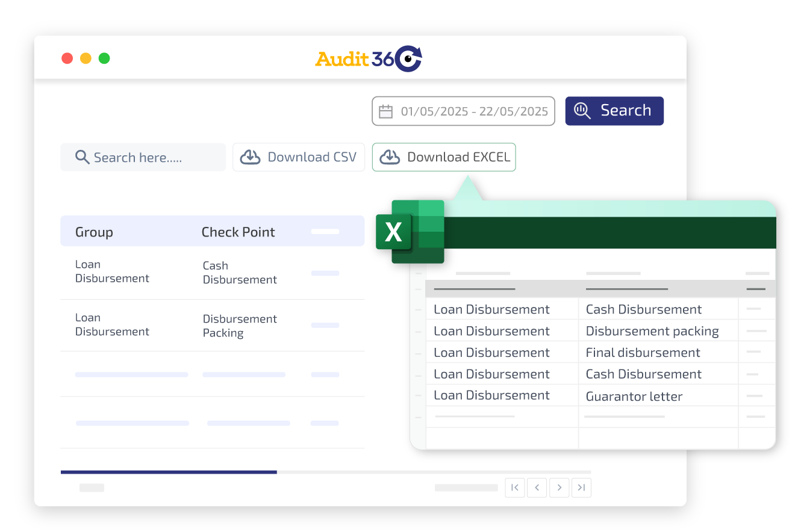The height and width of the screenshot is (532, 798).
Task: Click the red window close dot
Action: click(x=67, y=58)
